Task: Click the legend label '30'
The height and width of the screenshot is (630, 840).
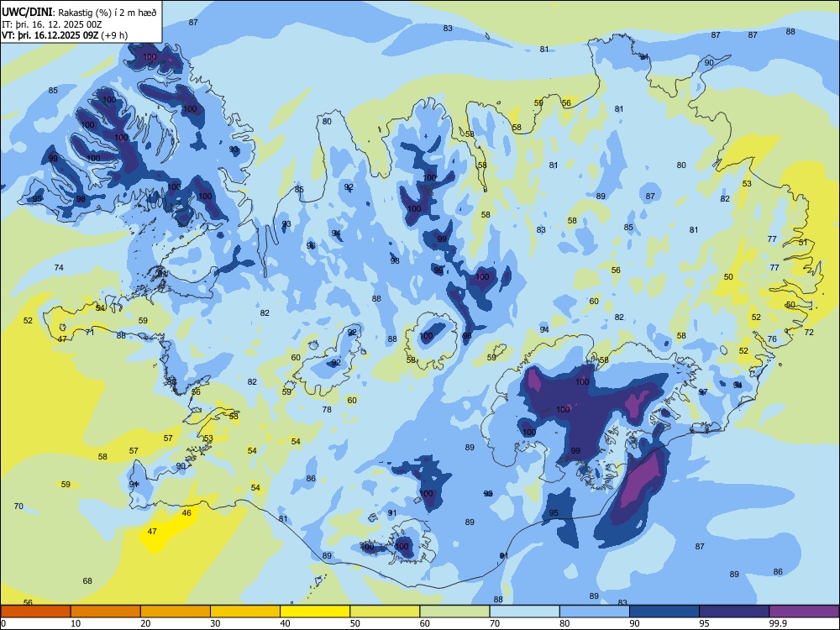Action: 215,623
